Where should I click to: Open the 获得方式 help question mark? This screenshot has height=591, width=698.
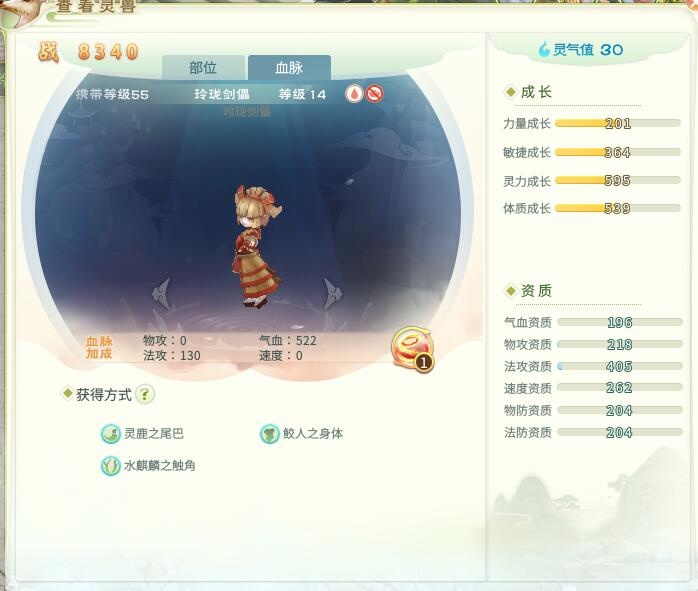click(145, 394)
